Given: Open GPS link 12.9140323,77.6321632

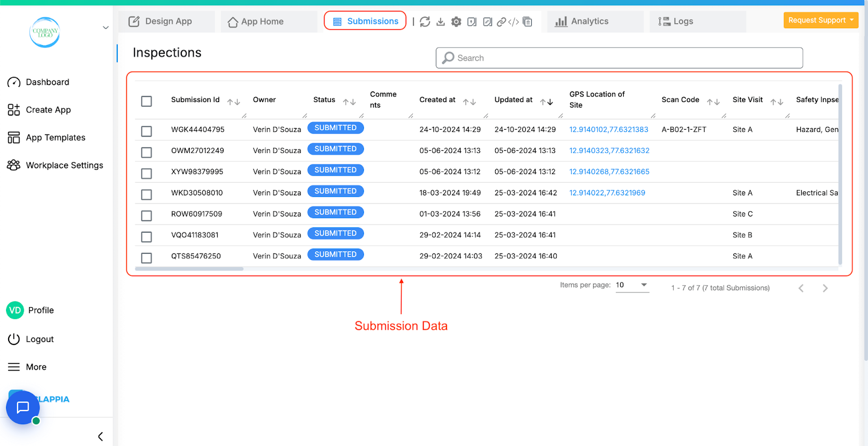Looking at the screenshot, I should (x=609, y=151).
